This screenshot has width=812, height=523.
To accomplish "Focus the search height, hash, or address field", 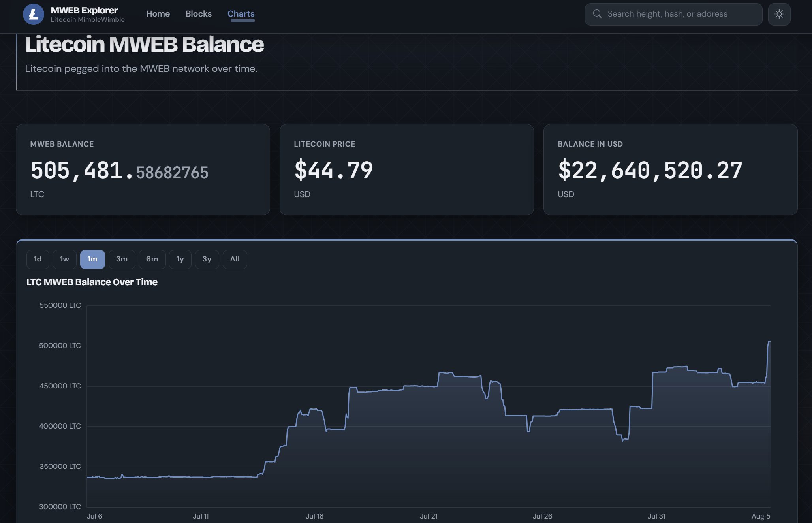I will (673, 14).
